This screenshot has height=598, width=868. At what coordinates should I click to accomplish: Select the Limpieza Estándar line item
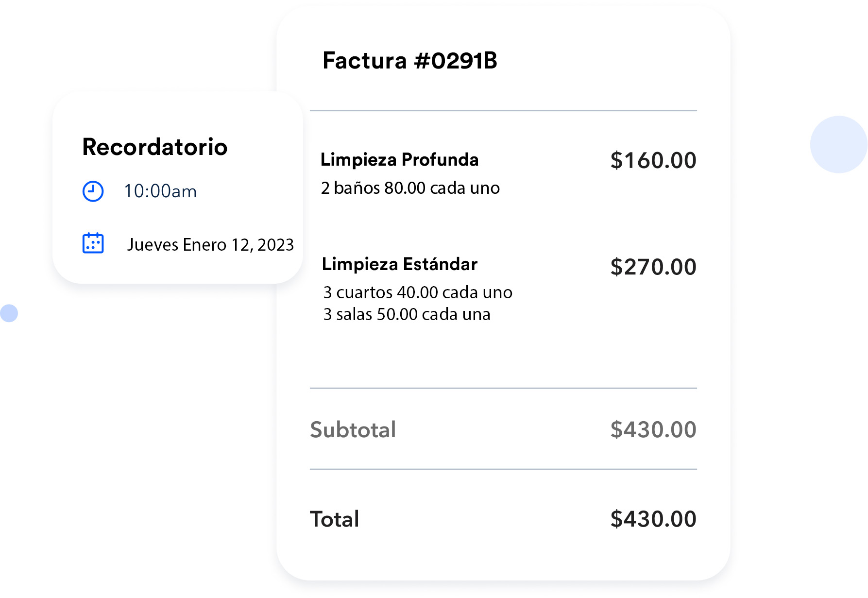400,264
